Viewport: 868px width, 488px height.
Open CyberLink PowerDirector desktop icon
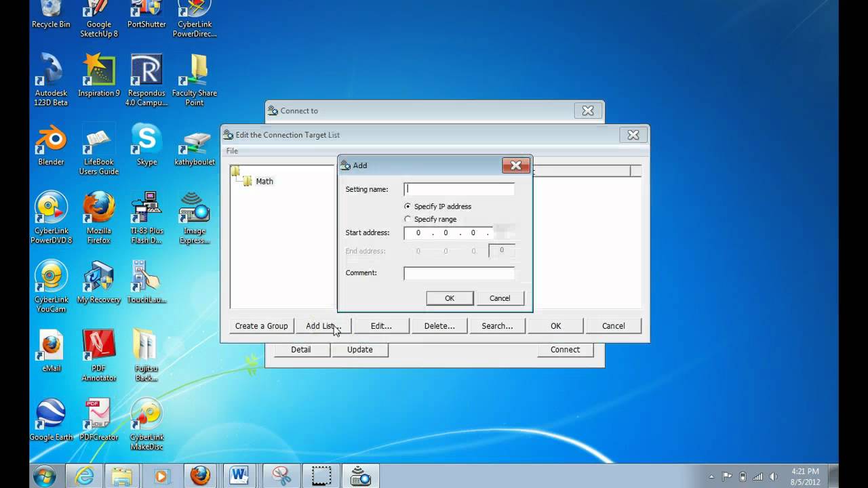[x=195, y=19]
